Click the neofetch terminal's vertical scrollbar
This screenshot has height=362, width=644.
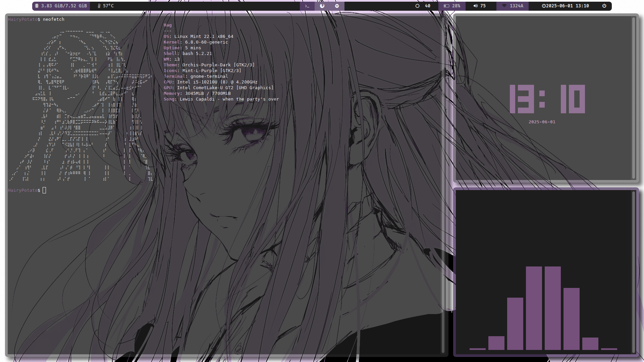click(443, 184)
